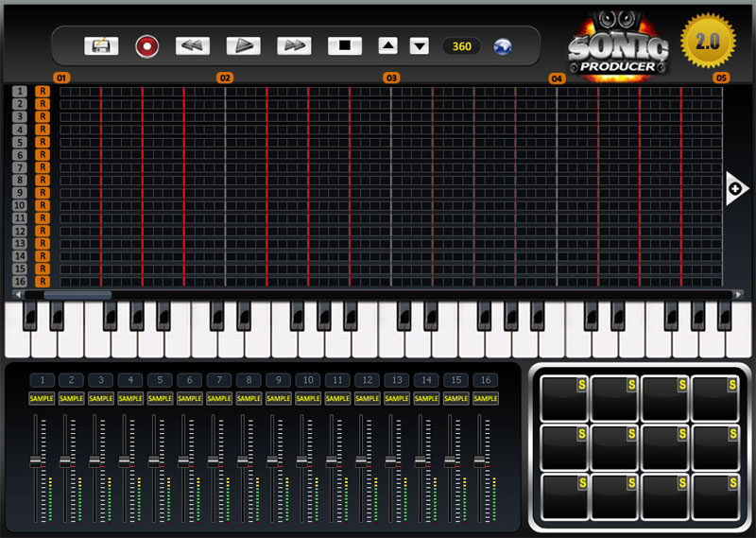Decrease tempo with the down arrow
This screenshot has height=538, width=756.
tap(419, 45)
